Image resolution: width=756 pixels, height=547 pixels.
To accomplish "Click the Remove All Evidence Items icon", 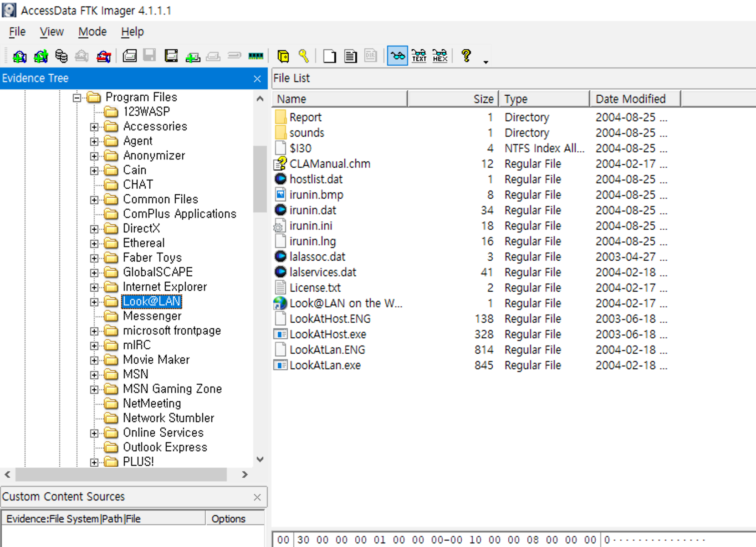I will [104, 56].
